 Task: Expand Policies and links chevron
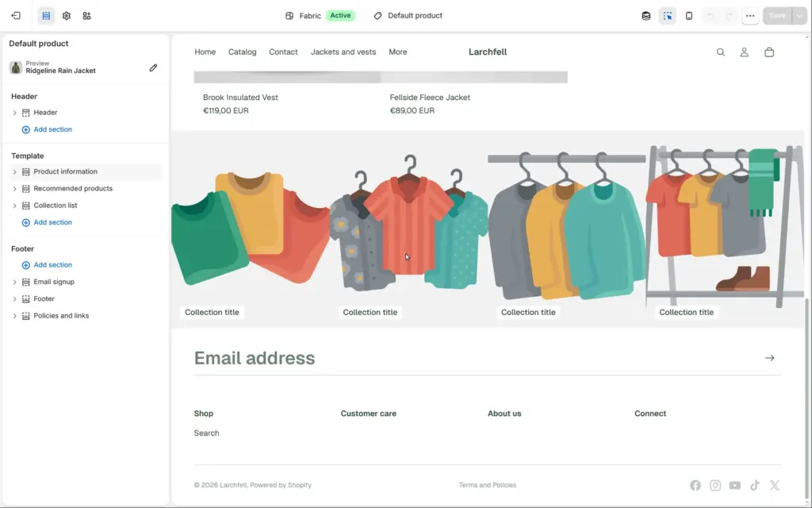(x=14, y=316)
